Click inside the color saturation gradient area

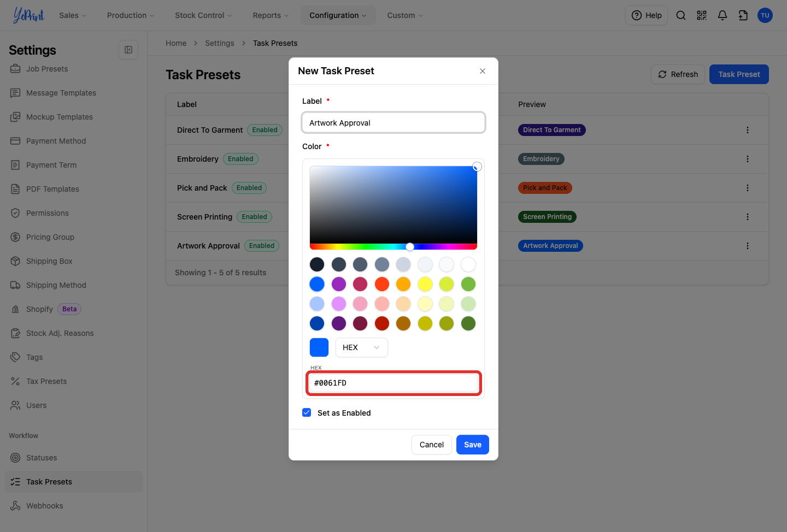pyautogui.click(x=393, y=205)
